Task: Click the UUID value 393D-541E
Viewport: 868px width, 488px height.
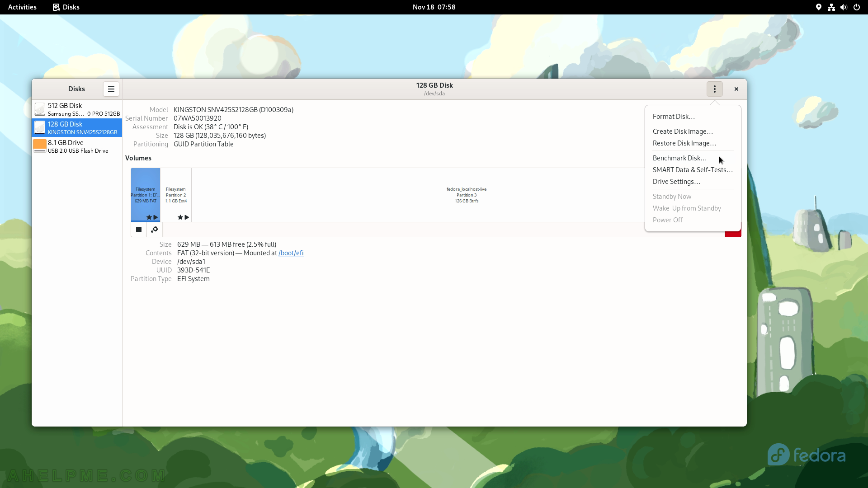Action: pos(193,270)
